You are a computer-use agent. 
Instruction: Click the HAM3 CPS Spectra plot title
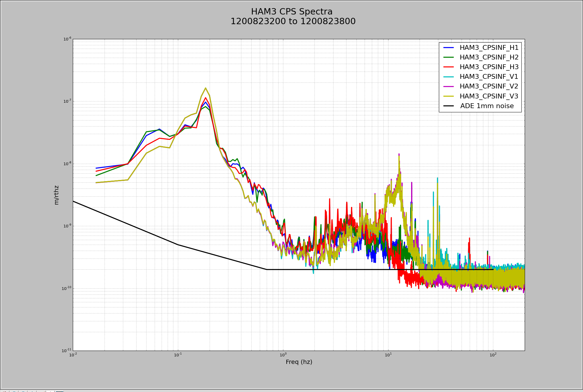[291, 12]
